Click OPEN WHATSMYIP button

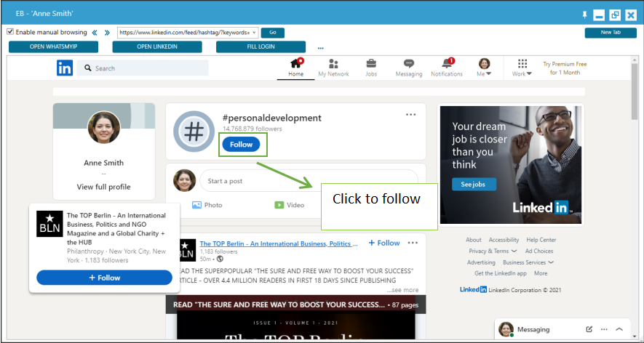click(x=53, y=47)
